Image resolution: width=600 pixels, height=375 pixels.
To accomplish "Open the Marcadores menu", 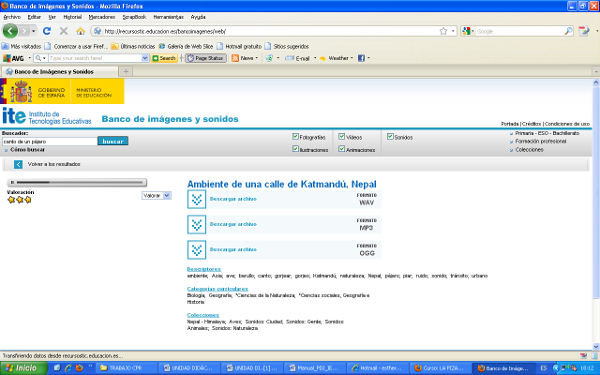I will click(102, 17).
